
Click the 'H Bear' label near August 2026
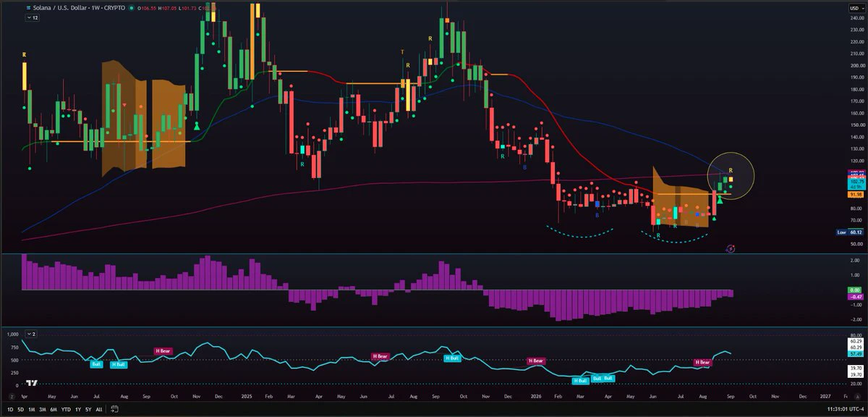click(702, 362)
